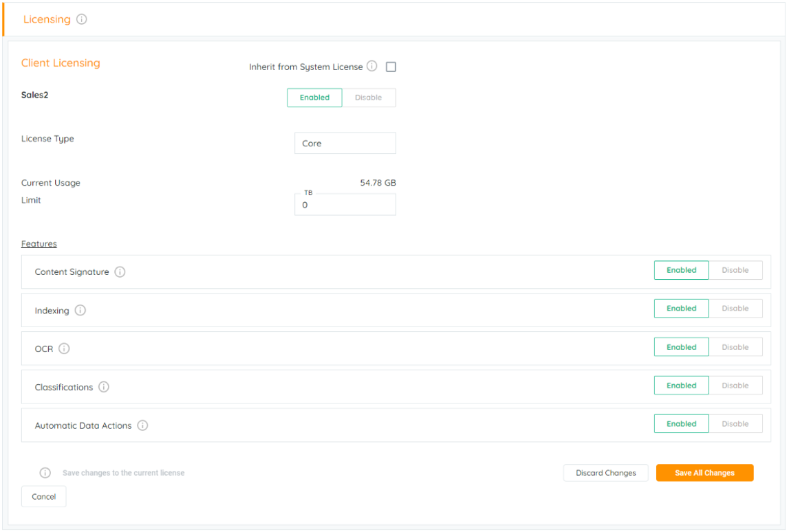Viewport: 789px width, 532px height.
Task: Click the Automatic Data Actions info icon
Action: click(142, 425)
